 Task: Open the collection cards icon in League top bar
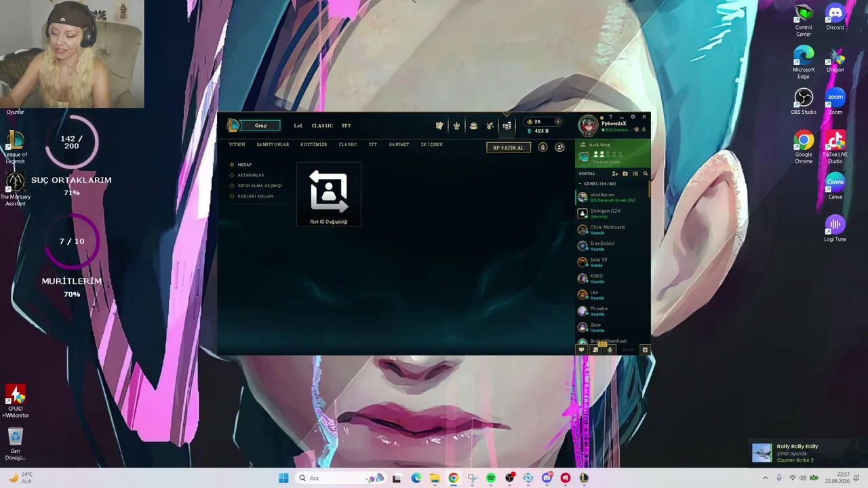pos(439,125)
